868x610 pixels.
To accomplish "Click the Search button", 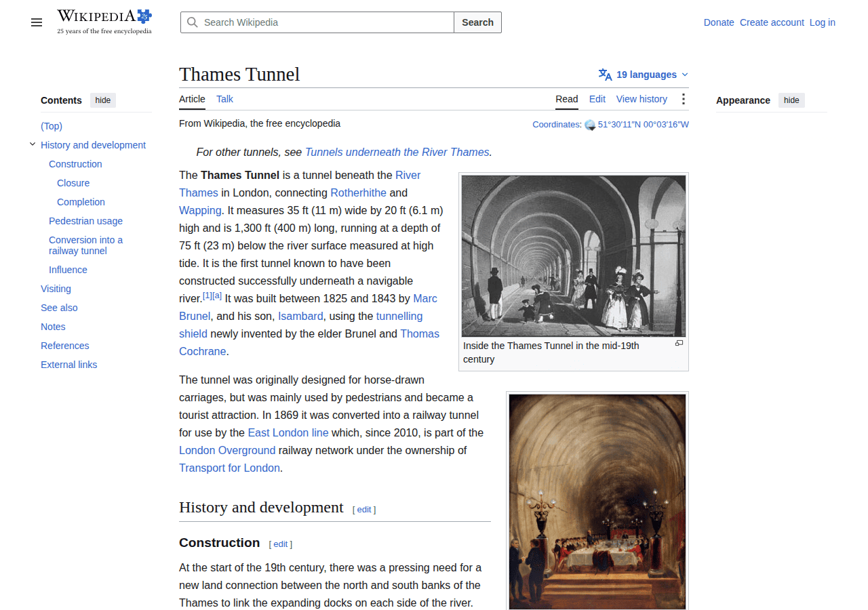I will pyautogui.click(x=478, y=22).
